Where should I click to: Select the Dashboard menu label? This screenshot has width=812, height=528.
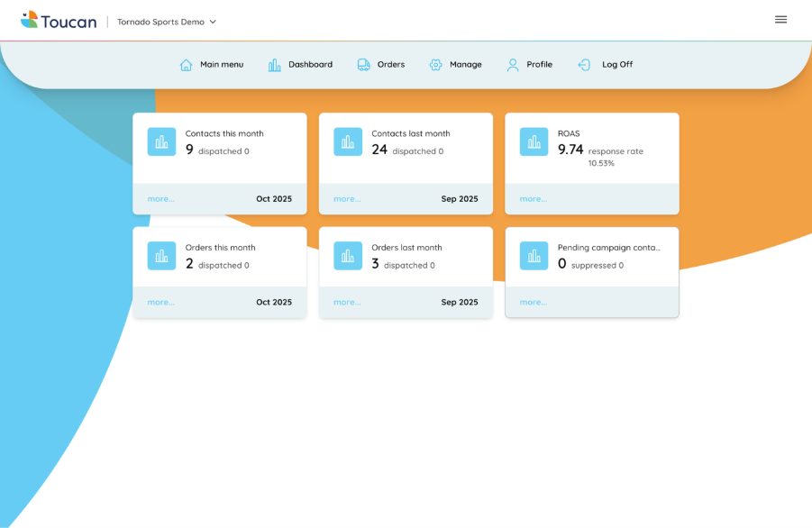pos(310,65)
